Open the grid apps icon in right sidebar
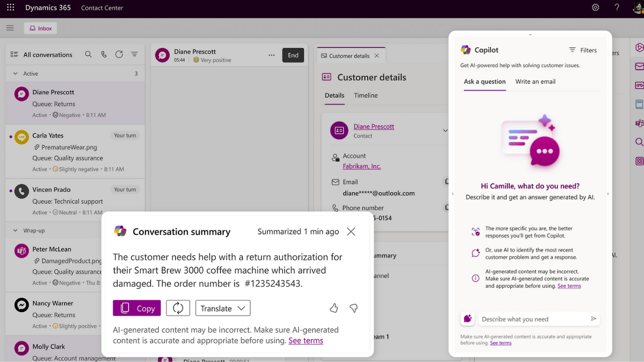Screen dimensions: 644x362 click(x=639, y=161)
